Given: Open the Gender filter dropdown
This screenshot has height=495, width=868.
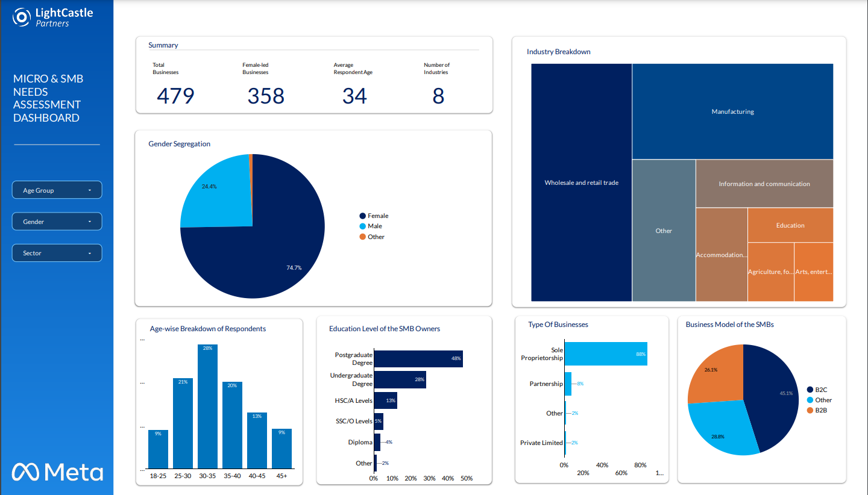Looking at the screenshot, I should point(57,222).
